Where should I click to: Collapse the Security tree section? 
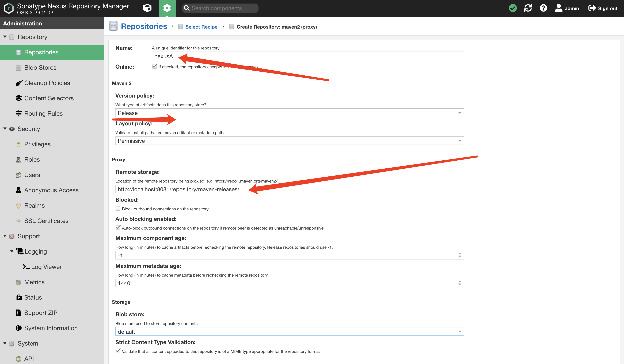point(5,129)
